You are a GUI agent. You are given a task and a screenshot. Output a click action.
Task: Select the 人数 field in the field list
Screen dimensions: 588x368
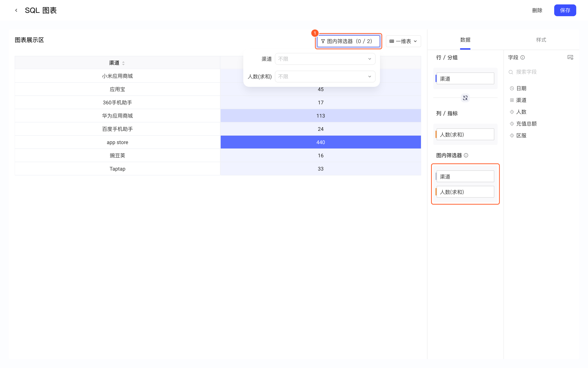click(x=521, y=112)
